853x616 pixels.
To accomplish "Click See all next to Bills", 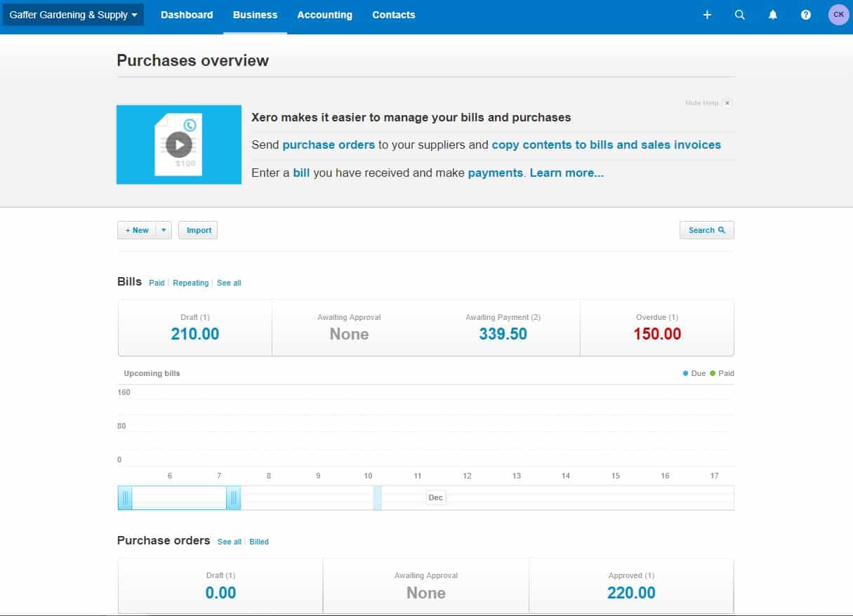I will 229,283.
